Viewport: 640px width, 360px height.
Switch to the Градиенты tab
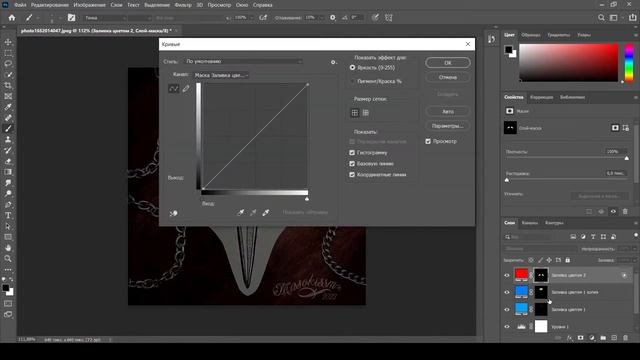pos(559,35)
